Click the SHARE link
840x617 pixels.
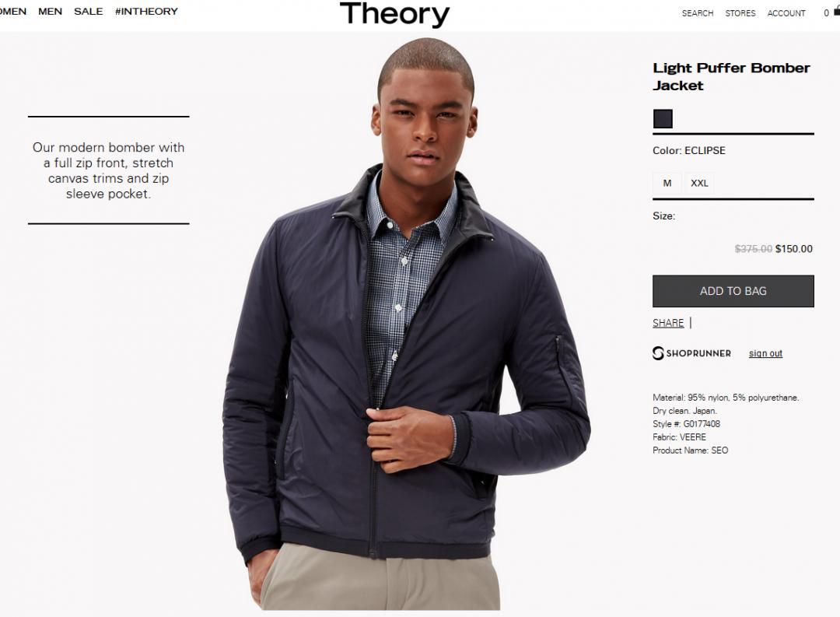[x=668, y=323]
